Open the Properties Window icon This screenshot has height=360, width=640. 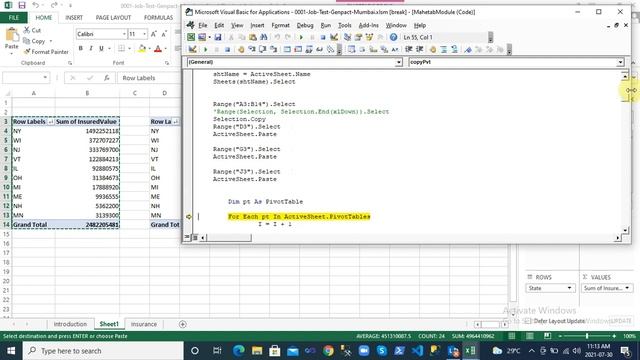point(358,37)
